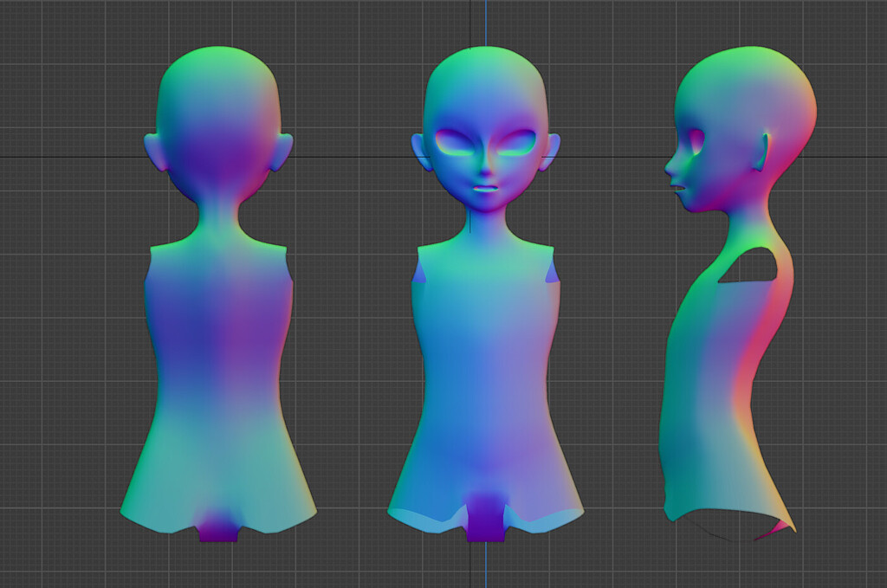Click the neck of the front-view model

click(x=485, y=223)
